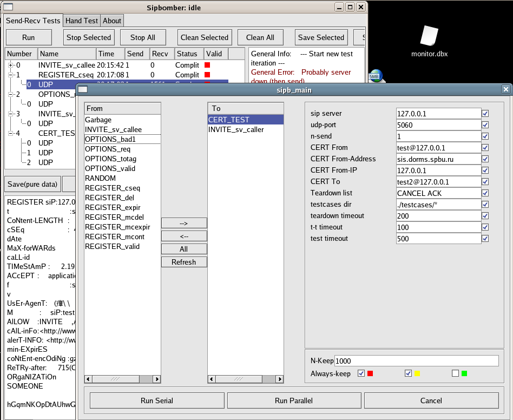Screen dimensions: 513x420
Task: Collapse test number 1 tree node
Action: point(11,75)
